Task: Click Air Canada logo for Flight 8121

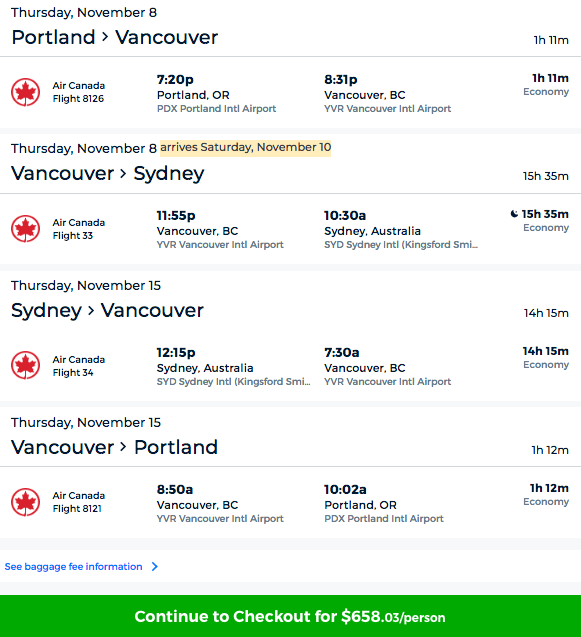Action: click(x=26, y=502)
